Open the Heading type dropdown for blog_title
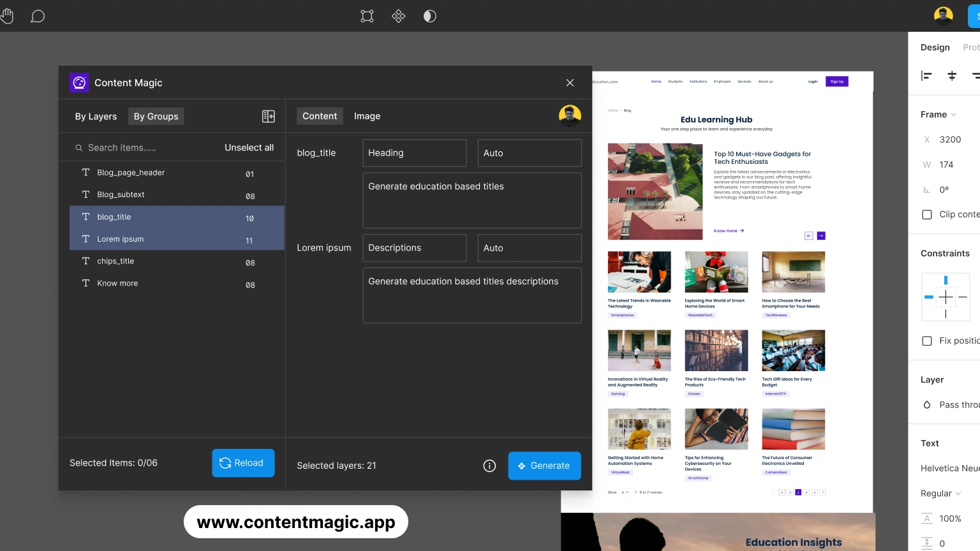The width and height of the screenshot is (980, 551). coord(415,153)
